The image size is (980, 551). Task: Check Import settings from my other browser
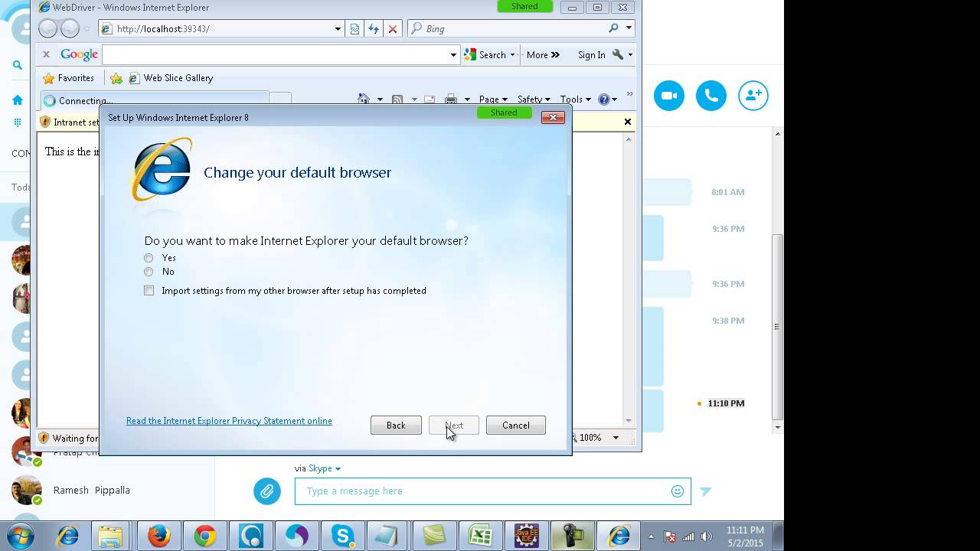point(149,291)
